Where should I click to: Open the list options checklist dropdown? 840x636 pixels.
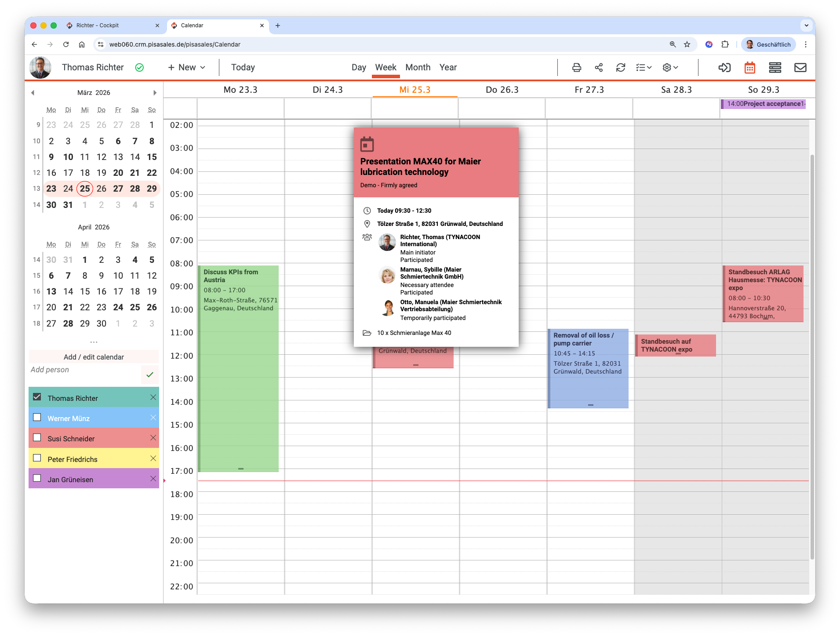coord(644,67)
